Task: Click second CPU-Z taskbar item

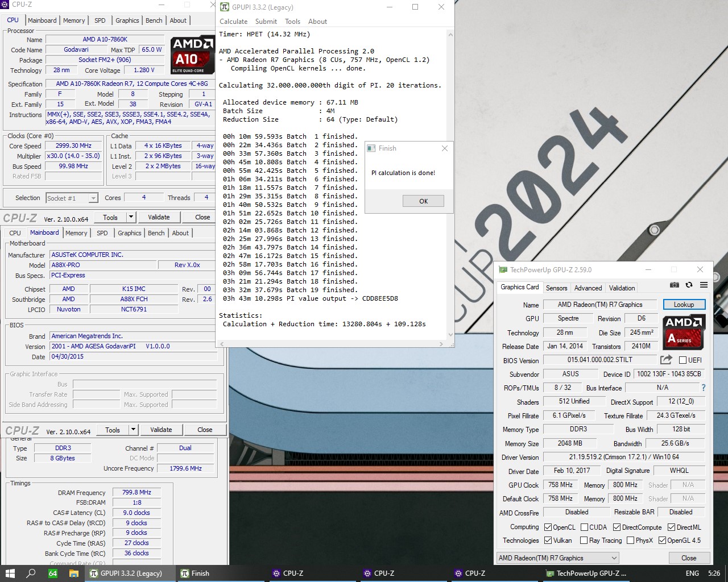Action: pos(403,573)
